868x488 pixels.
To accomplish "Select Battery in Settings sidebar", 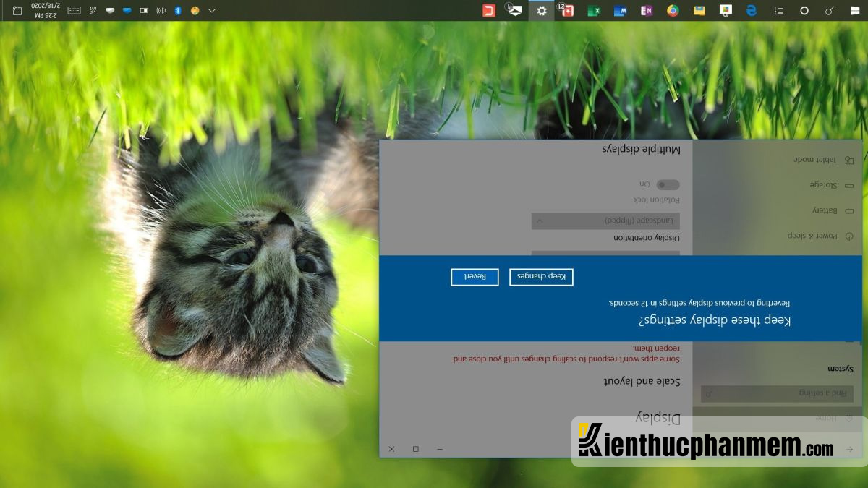I will 833,210.
